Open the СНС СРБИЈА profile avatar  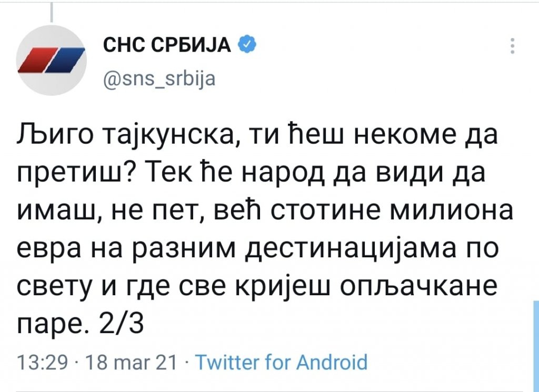[x=52, y=59]
